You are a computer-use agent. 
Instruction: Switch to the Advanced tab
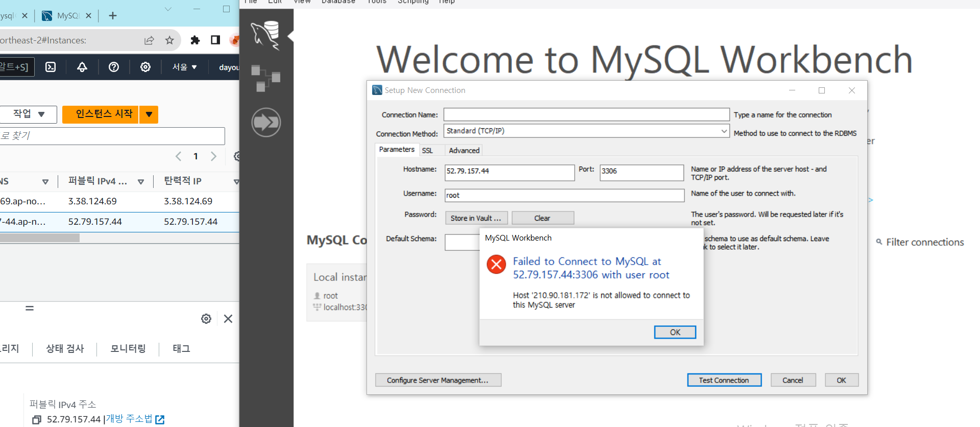464,151
